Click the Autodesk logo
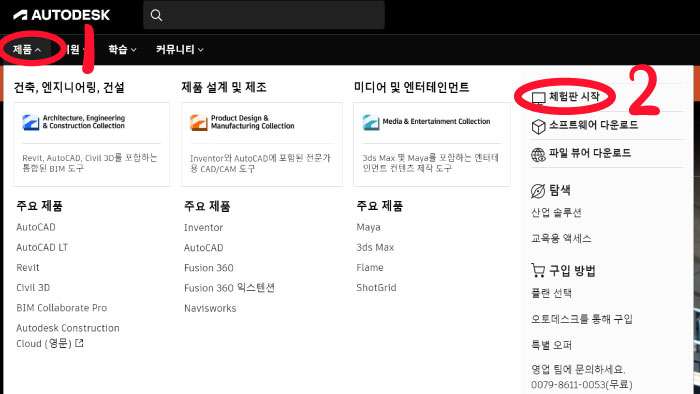The width and height of the screenshot is (700, 394). 61,15
